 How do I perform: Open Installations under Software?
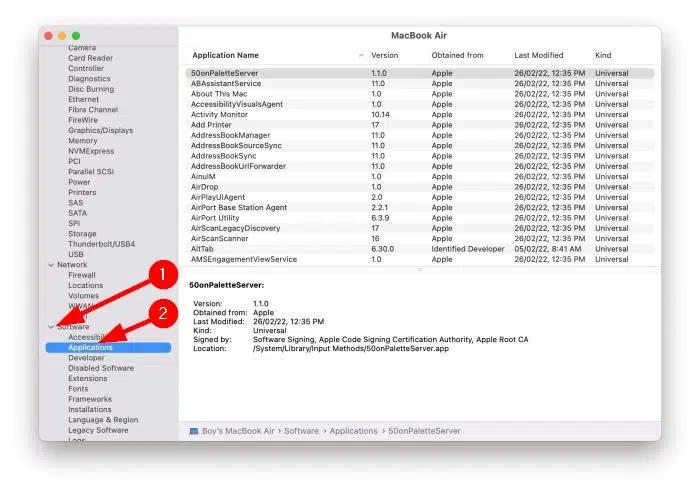(90, 409)
